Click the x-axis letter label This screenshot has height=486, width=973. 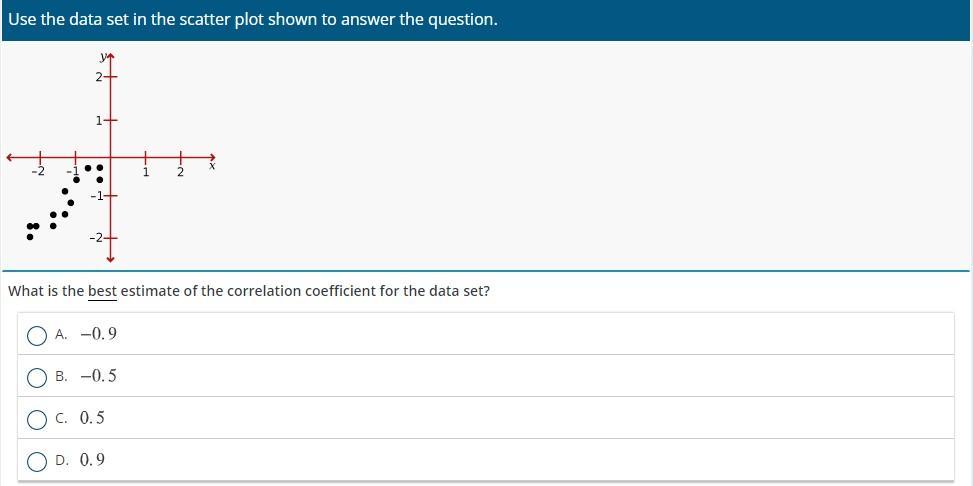212,167
